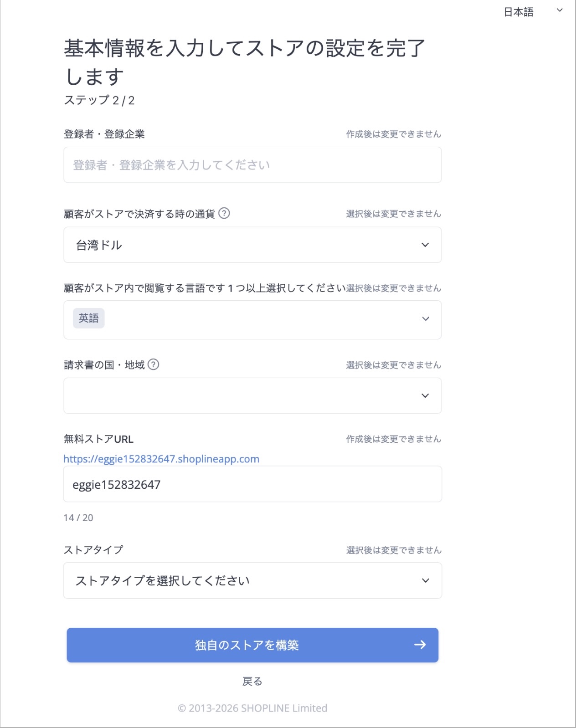Click chevron arrow in the ストアタイプ field
This screenshot has height=728, width=576.
point(425,581)
